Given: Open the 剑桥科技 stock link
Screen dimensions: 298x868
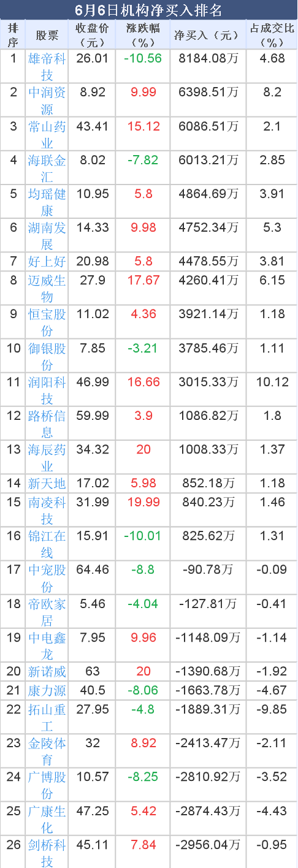Looking at the screenshot, I should point(47,853).
